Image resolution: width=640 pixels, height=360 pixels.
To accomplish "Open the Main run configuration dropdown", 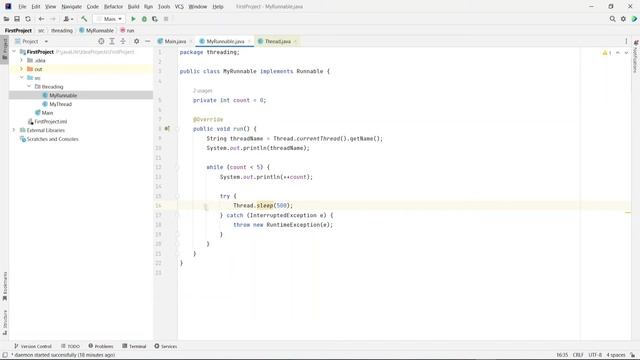I will coord(109,19).
